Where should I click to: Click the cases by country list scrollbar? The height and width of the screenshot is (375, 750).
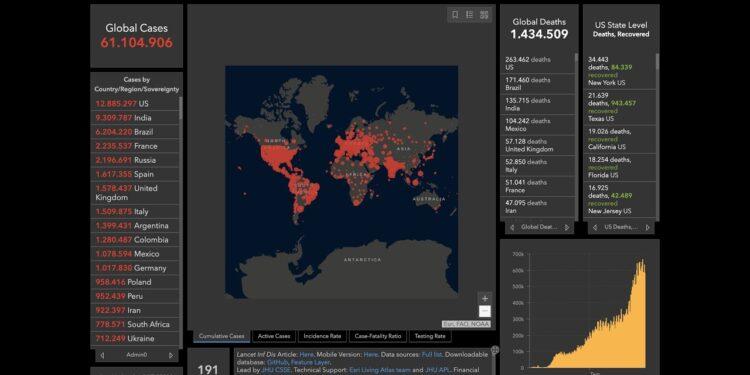point(180,108)
